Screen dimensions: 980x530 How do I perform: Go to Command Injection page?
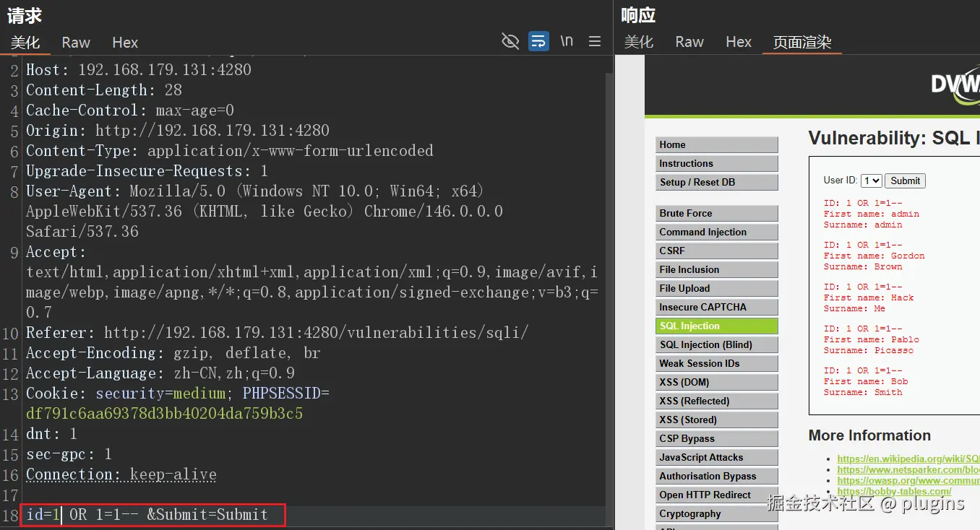tap(717, 232)
